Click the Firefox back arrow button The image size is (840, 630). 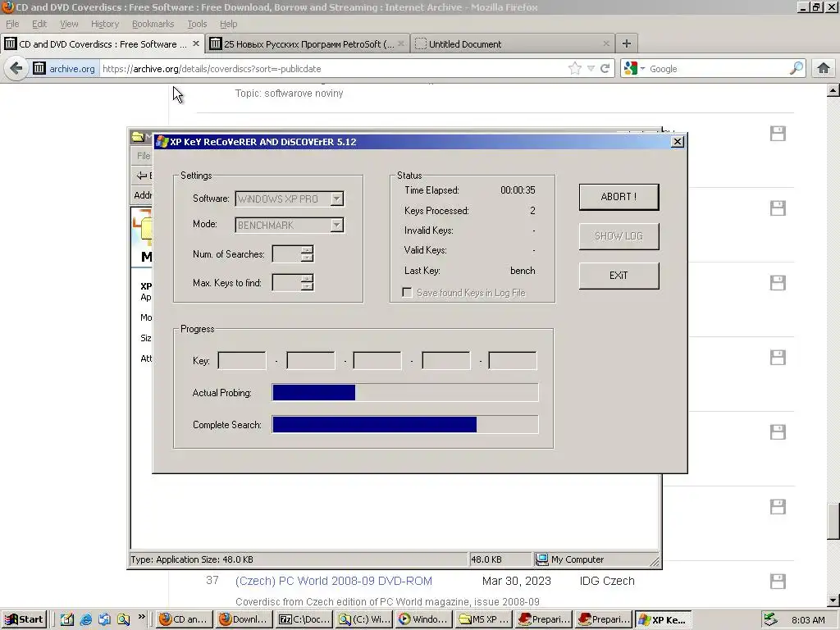click(16, 69)
